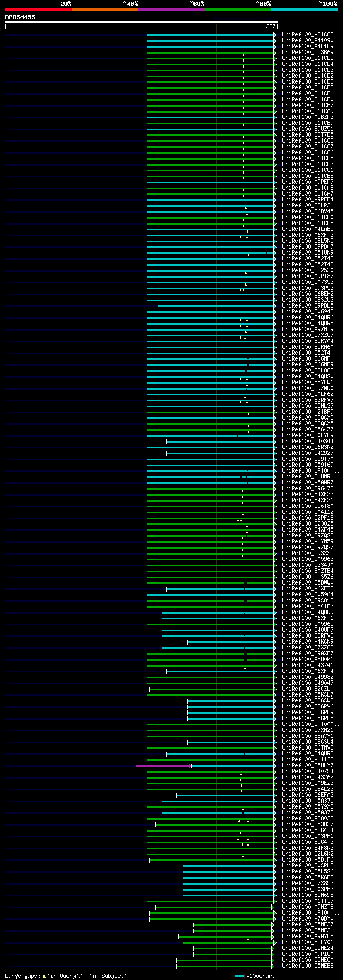Screen dimensions: 343x980
Task: Select the UniRef100_C0LF62 label
Action: click(308, 394)
